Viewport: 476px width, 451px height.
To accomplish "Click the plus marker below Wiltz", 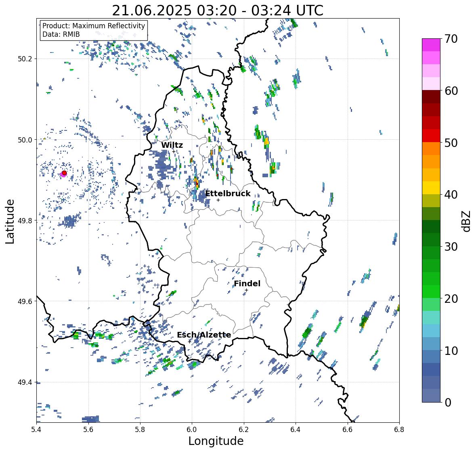I will click(x=174, y=151).
